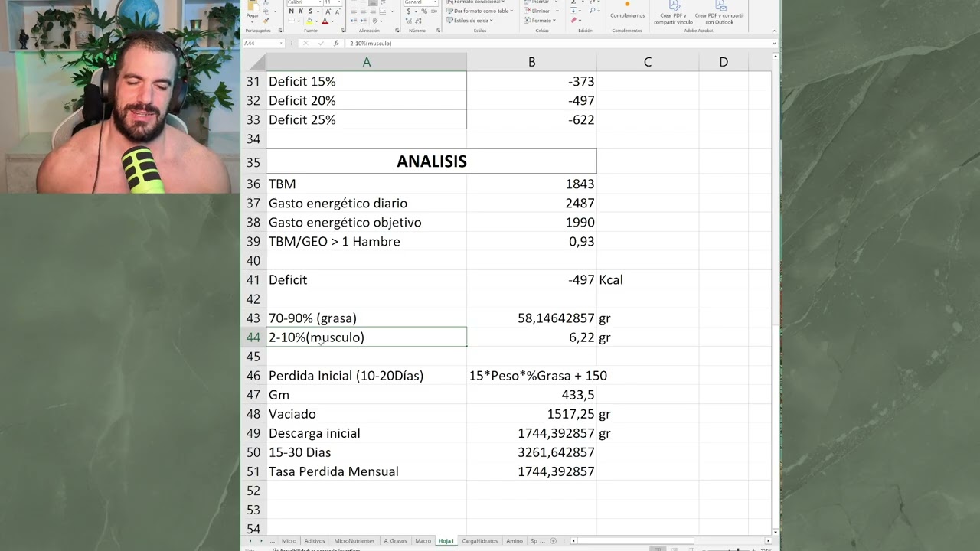Click the red font color A icon

[325, 21]
